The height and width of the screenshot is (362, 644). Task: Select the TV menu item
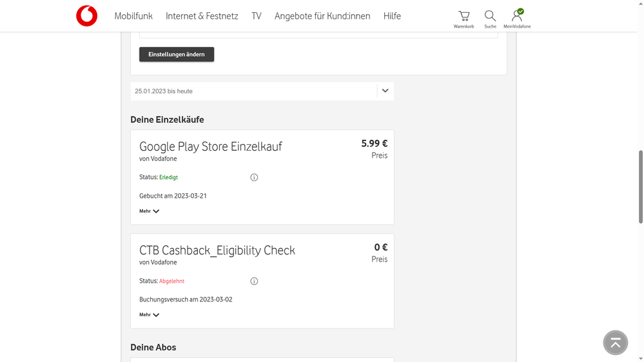(257, 16)
